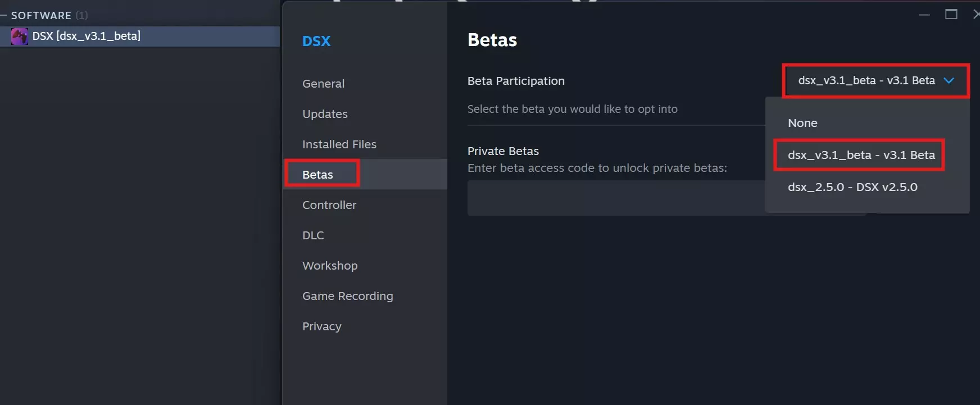
Task: Click the DSX title heading link
Action: click(316, 41)
